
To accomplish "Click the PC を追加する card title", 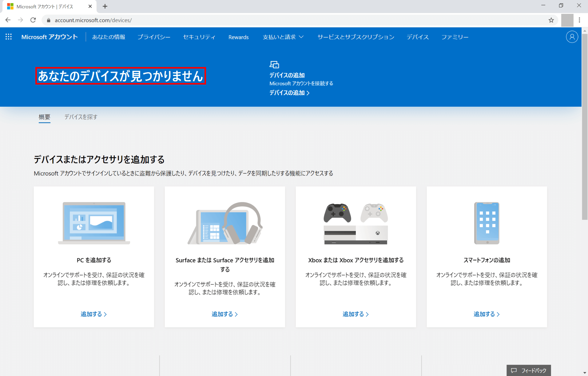I will [x=94, y=260].
